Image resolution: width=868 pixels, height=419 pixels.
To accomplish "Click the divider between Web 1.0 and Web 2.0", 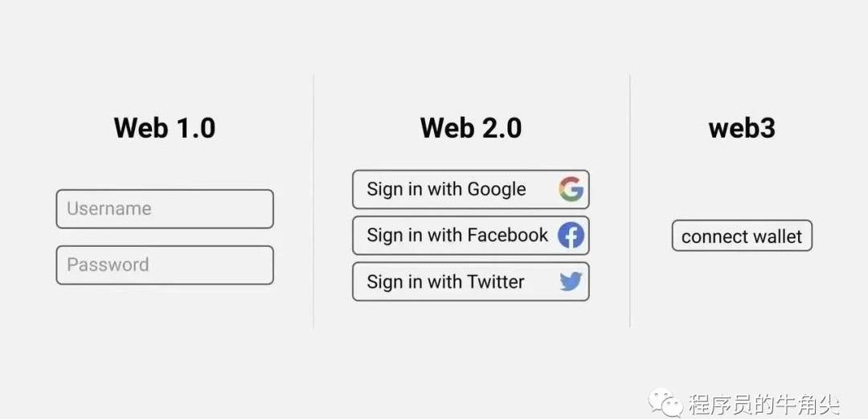I will coord(313,201).
